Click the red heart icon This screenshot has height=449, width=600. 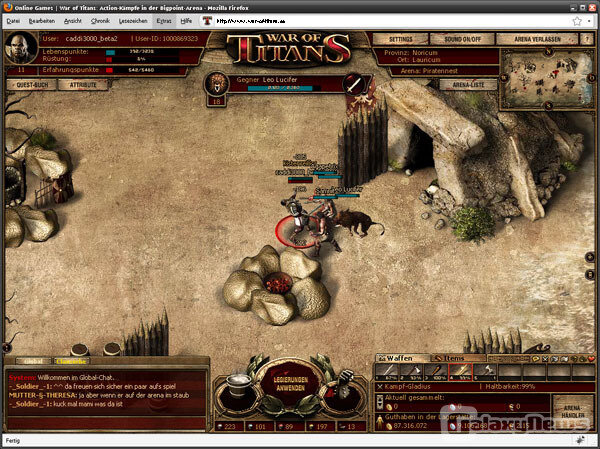[x=592, y=359]
